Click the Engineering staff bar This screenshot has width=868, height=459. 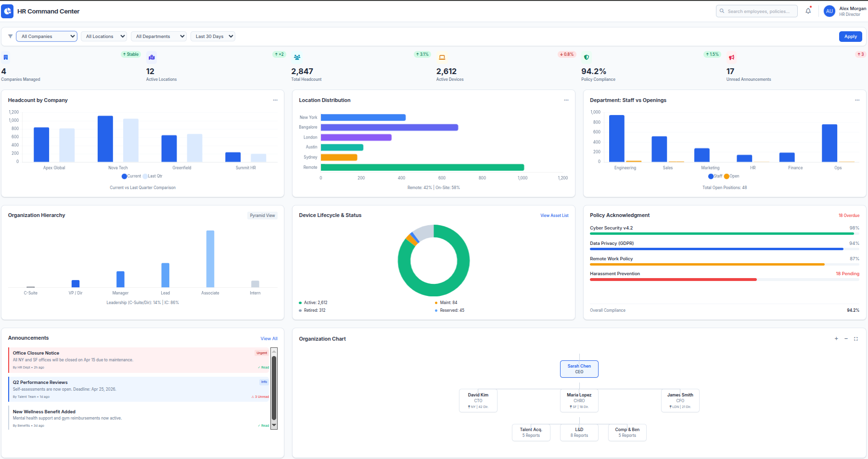coord(617,139)
